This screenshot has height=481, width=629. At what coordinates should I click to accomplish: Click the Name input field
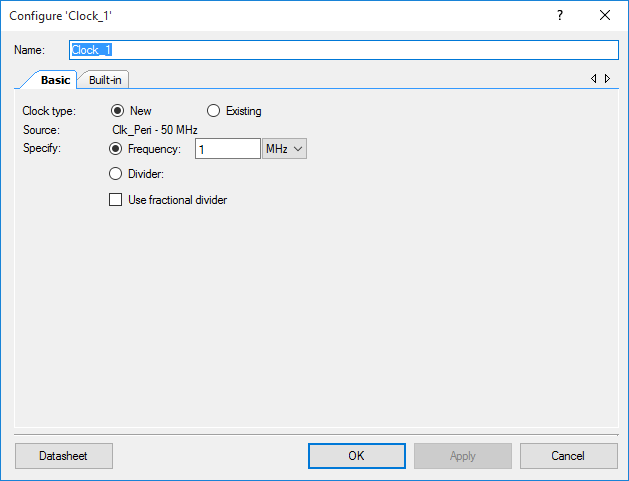(344, 50)
